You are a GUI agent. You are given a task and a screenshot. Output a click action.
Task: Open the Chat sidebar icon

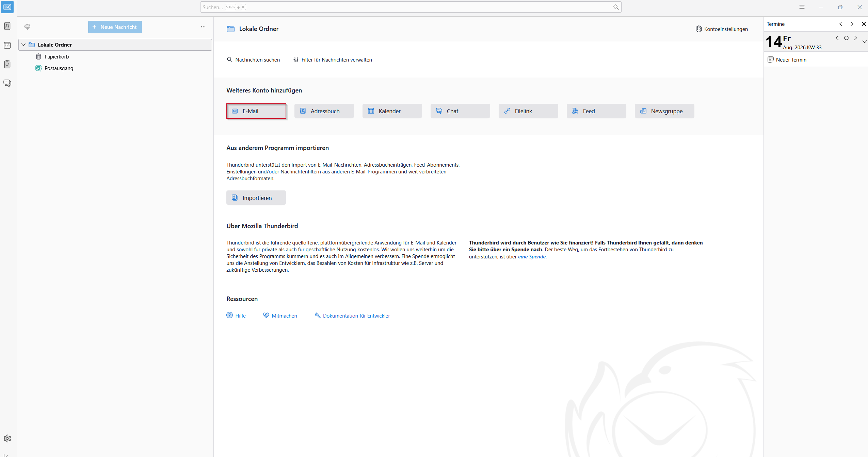click(x=7, y=83)
